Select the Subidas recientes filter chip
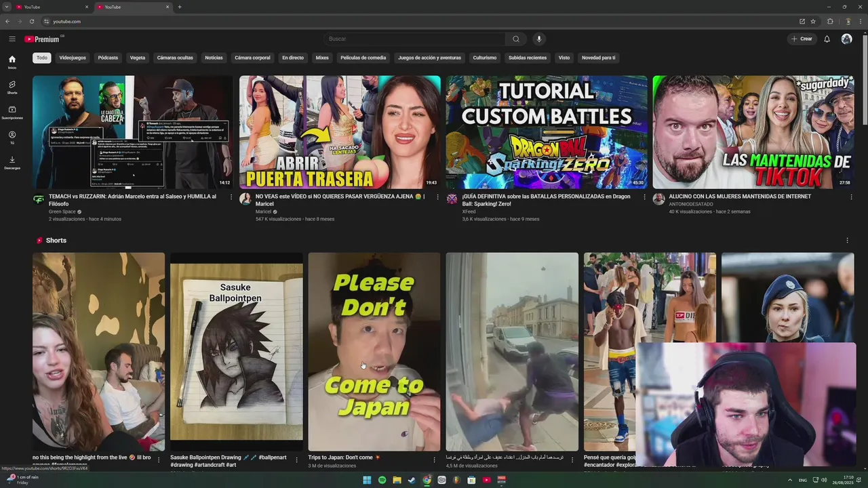Image resolution: width=868 pixels, height=488 pixels. point(528,58)
